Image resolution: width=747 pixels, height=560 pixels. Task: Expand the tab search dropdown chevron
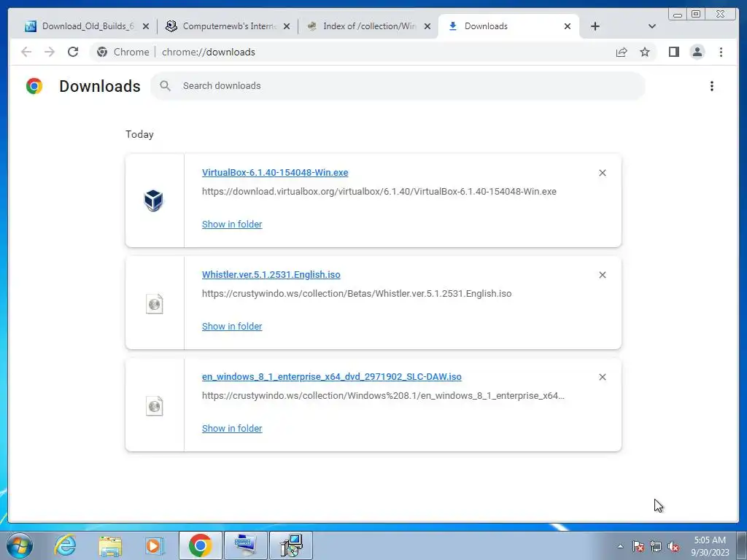(652, 26)
